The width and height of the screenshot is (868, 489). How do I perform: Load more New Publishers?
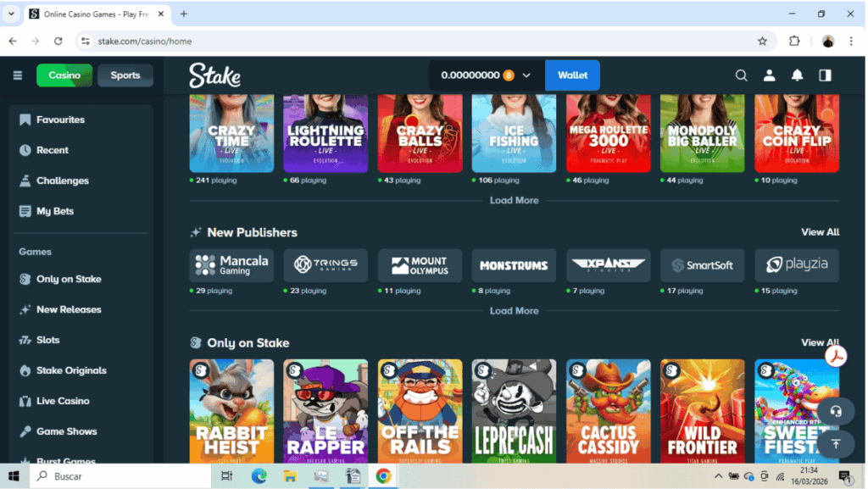tap(514, 311)
